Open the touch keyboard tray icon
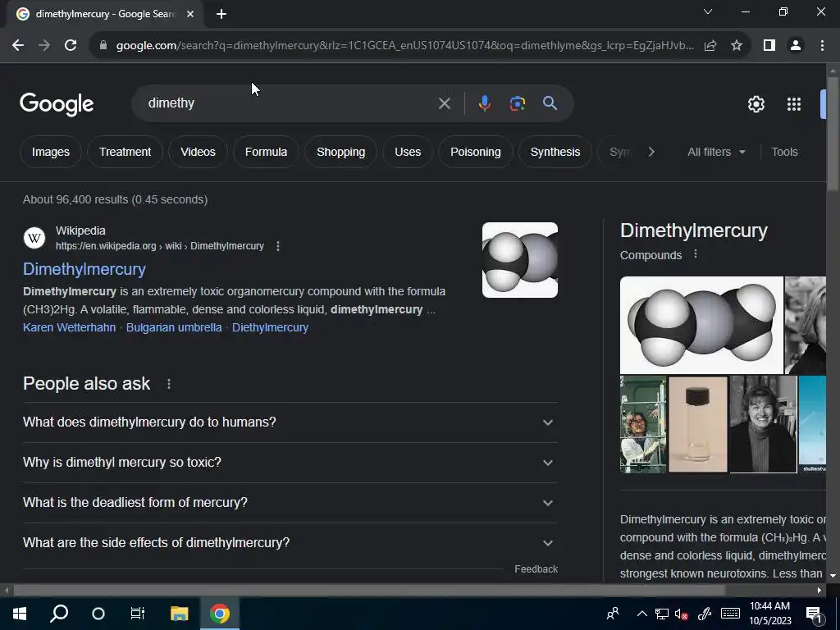This screenshot has width=840, height=630. click(730, 614)
